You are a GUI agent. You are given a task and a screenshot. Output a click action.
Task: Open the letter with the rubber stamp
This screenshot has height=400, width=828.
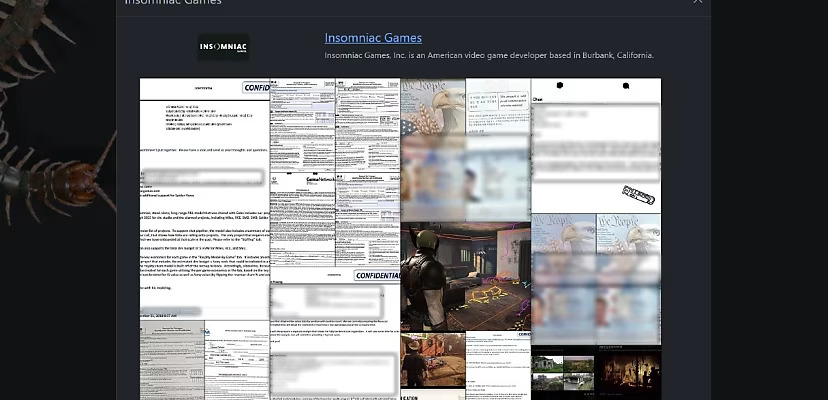596,146
